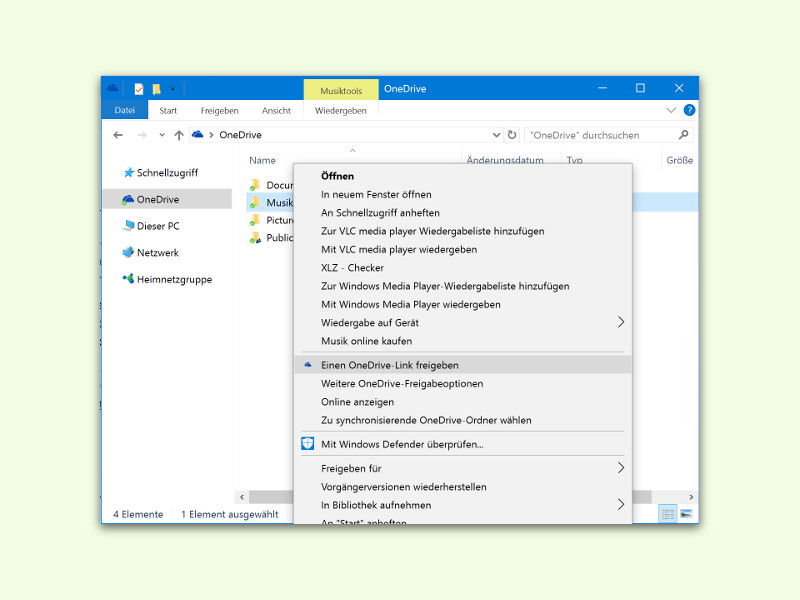Expand Wiedergabe auf Gerät submenu
Screen dimensions: 800x600
pos(463,323)
